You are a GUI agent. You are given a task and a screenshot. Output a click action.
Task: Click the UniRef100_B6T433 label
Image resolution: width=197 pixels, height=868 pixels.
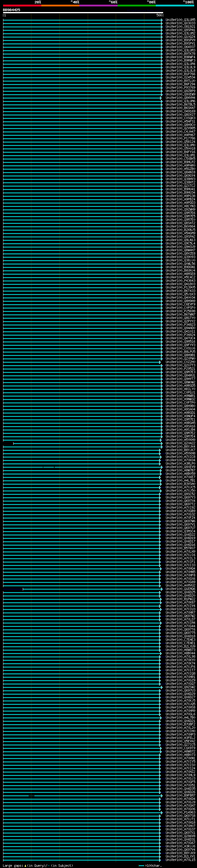tap(180, 291)
